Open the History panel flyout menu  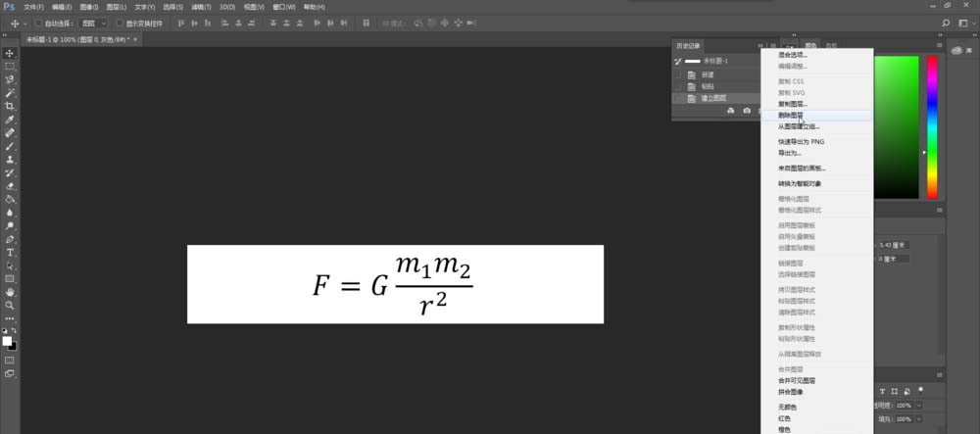(773, 46)
